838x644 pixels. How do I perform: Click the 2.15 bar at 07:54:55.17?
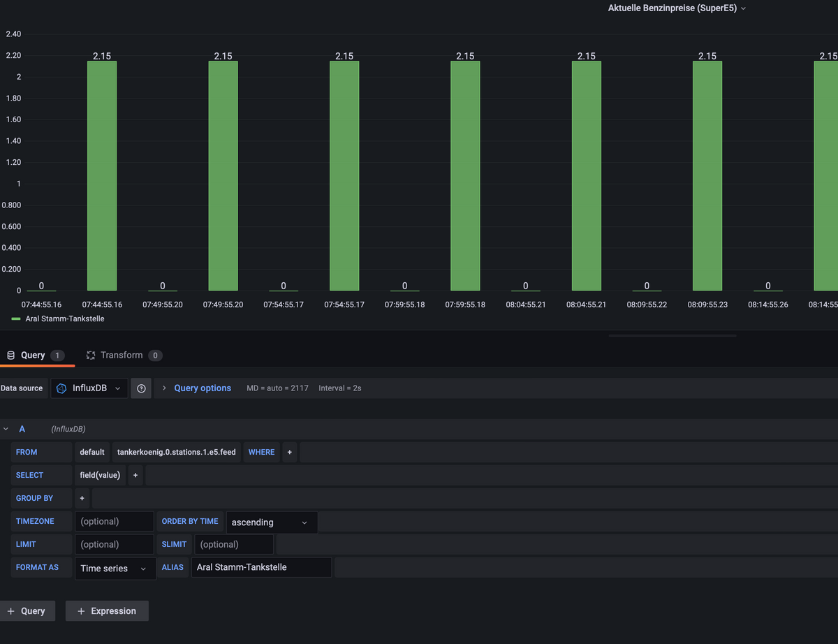coord(344,176)
